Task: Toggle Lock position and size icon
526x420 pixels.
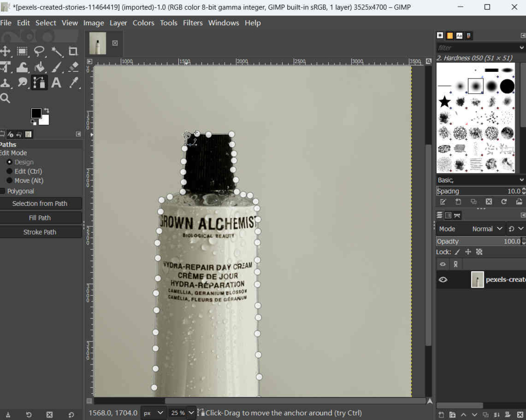Action: (x=468, y=252)
